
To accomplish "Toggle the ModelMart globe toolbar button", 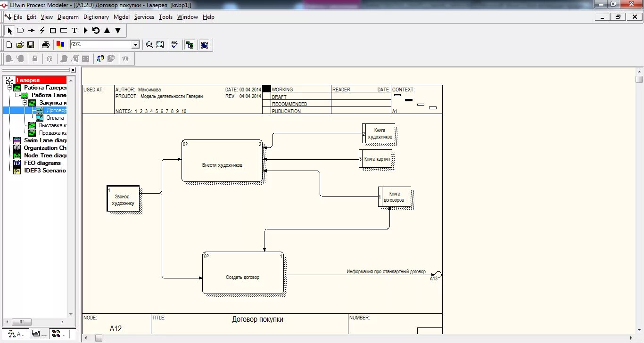I will [x=205, y=45].
